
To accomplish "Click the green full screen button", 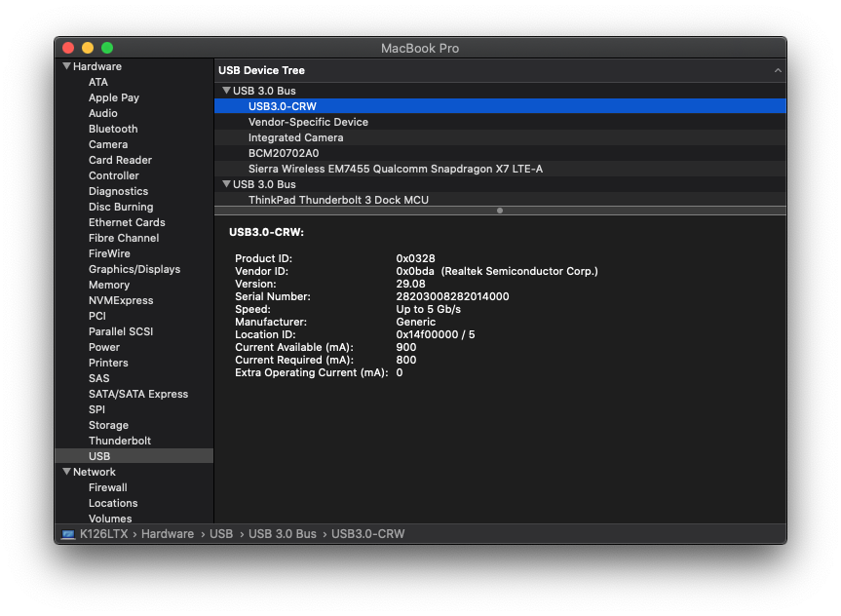I will click(107, 48).
